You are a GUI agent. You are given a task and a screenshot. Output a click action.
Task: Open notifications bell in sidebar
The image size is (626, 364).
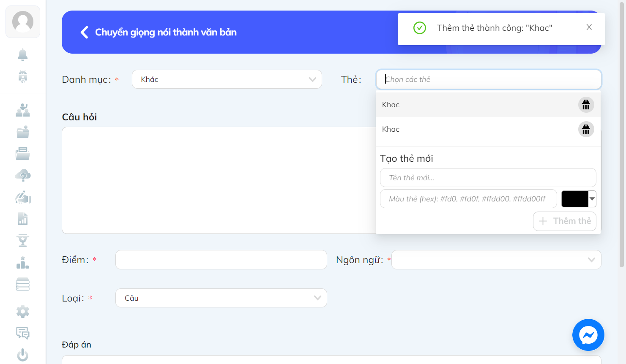click(23, 54)
